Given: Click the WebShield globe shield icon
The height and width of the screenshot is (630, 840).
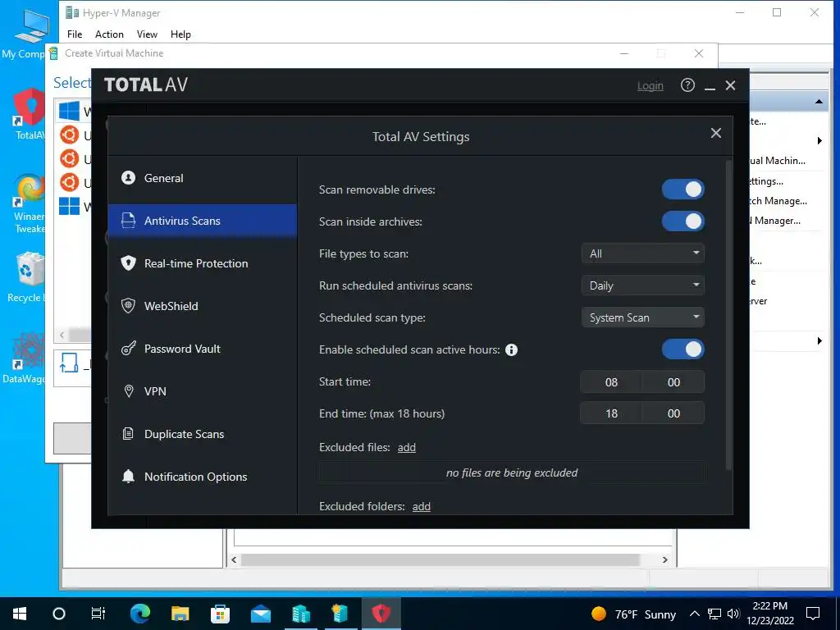Looking at the screenshot, I should pyautogui.click(x=128, y=305).
